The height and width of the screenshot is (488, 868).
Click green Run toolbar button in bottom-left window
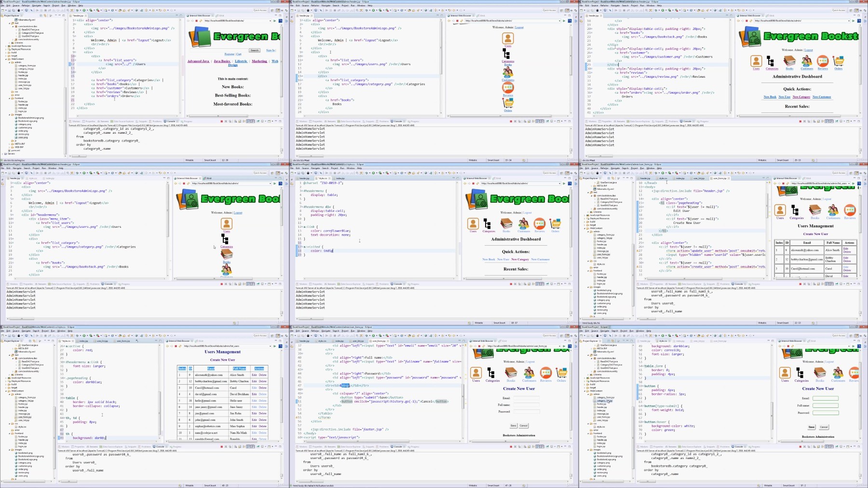[84, 335]
